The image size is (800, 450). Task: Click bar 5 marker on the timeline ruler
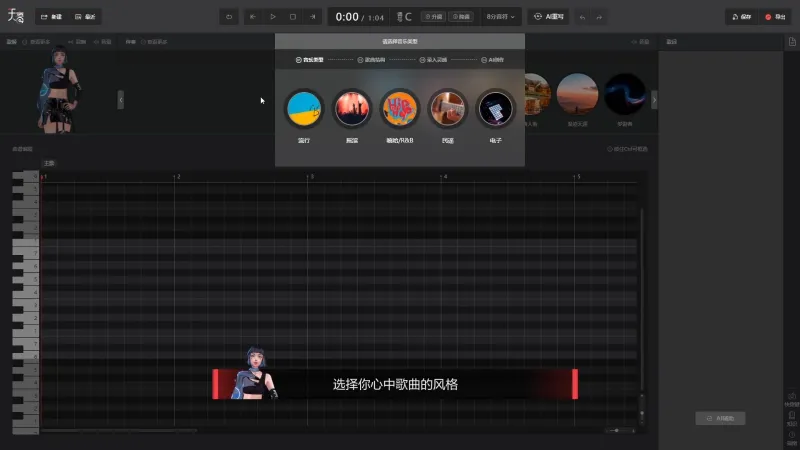578,177
